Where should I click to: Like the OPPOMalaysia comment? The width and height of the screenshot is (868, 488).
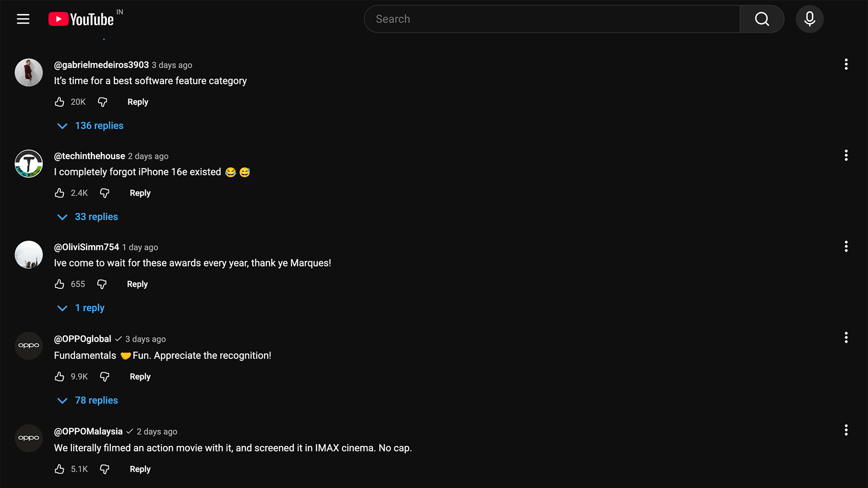click(x=59, y=469)
